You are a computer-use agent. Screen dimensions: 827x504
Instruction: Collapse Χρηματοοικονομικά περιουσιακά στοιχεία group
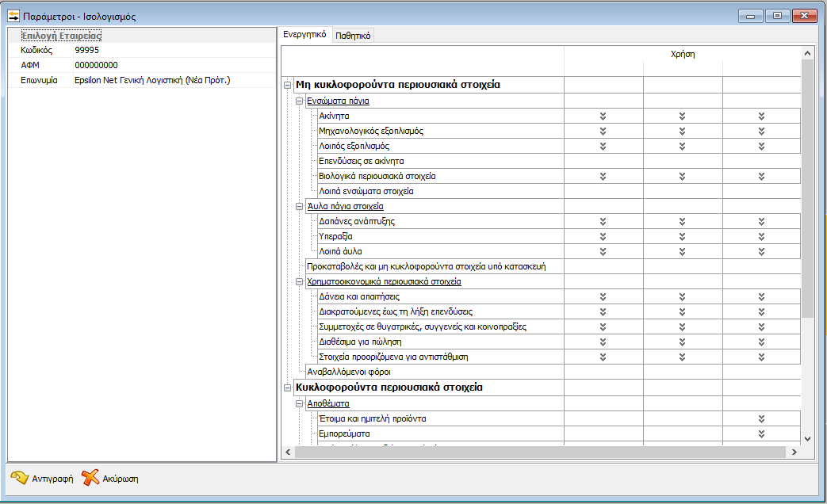click(x=299, y=281)
